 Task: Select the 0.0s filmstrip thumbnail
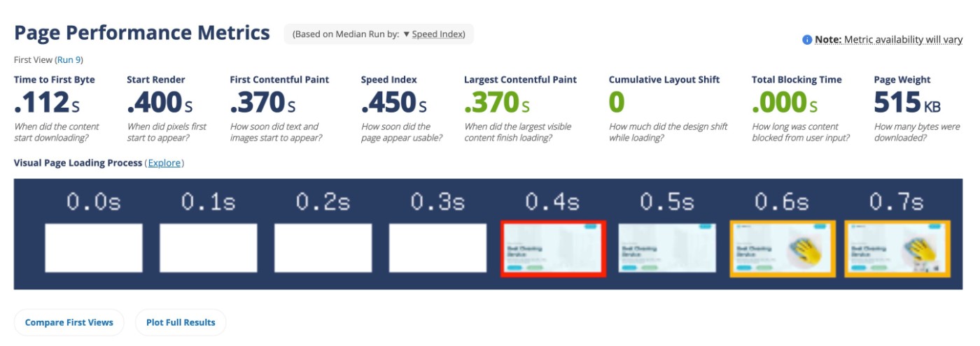[x=94, y=248]
